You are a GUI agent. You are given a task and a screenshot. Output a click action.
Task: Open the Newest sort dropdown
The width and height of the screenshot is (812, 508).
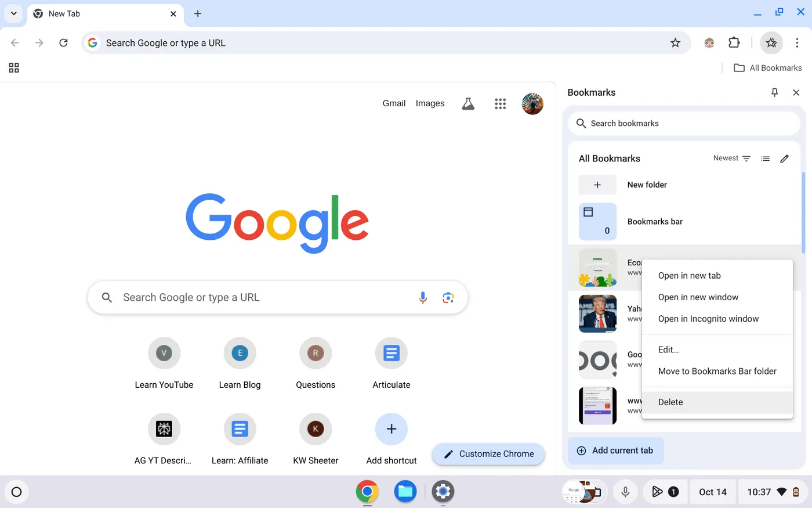click(x=732, y=158)
